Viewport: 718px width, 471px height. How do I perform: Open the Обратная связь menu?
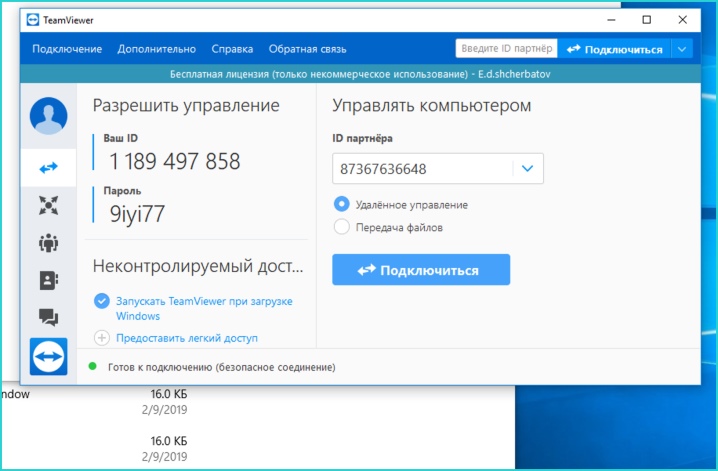pos(307,49)
